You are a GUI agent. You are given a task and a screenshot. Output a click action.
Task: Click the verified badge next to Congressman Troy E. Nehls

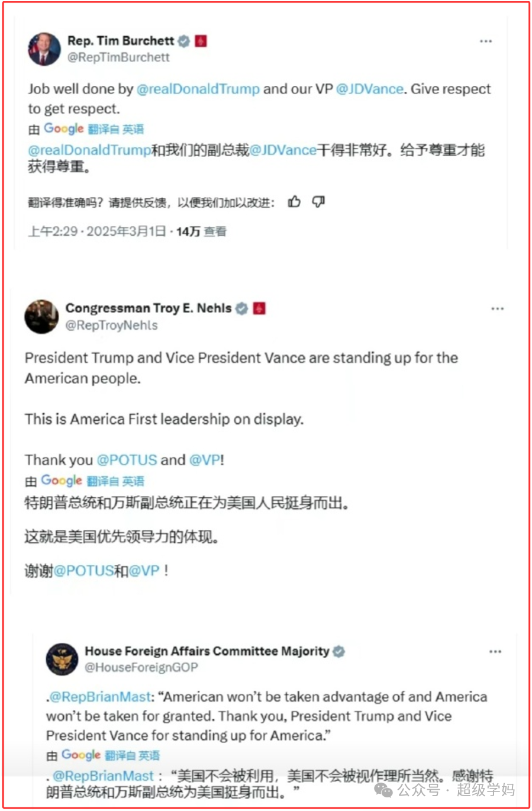[241, 308]
